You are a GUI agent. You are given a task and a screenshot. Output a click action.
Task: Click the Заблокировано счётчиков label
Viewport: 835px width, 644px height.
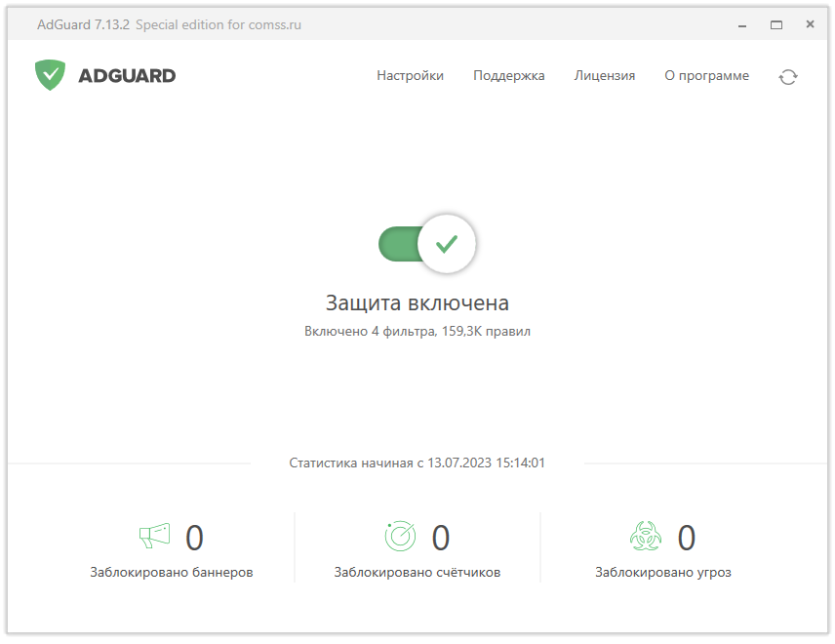[417, 572]
